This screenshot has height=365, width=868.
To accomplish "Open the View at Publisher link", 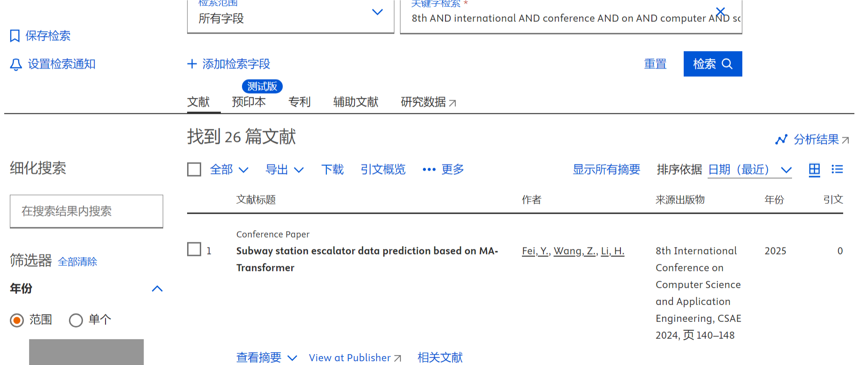I will coord(355,358).
